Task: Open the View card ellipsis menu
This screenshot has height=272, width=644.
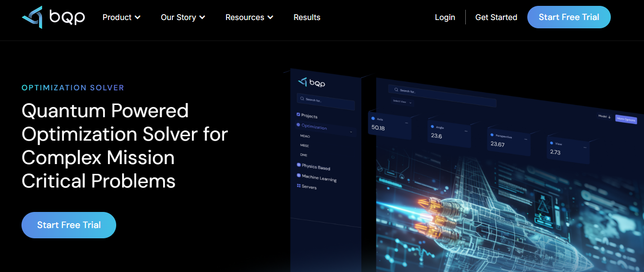Action: tap(585, 147)
